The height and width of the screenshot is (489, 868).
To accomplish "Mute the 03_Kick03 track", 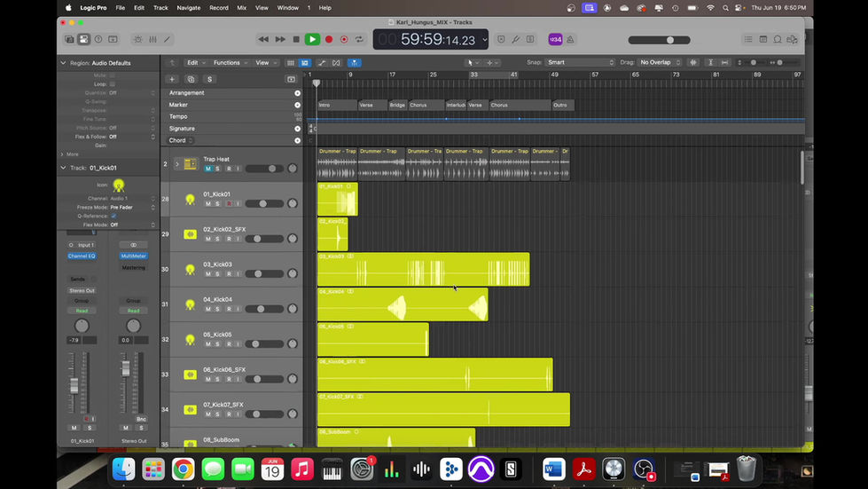I will click(207, 273).
